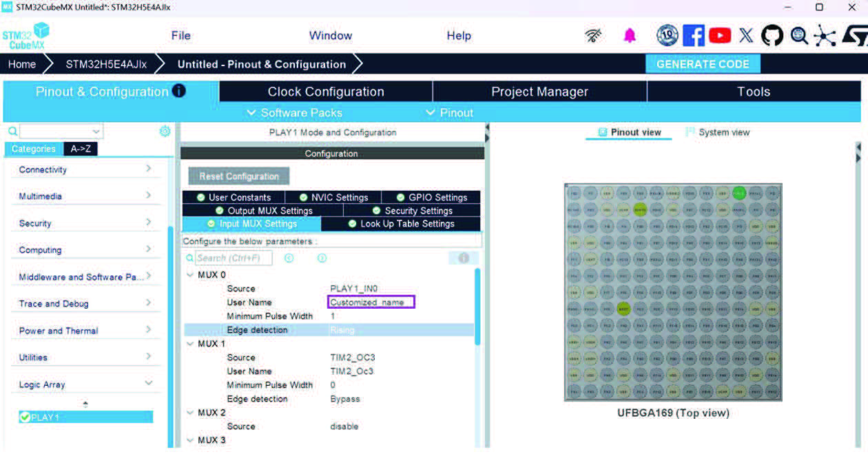Edit the Customized_name user name field
Screen dimensions: 868x454
click(371, 302)
